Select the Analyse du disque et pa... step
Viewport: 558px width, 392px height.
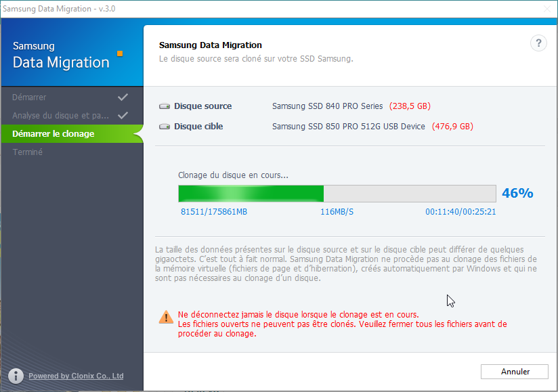[x=72, y=115]
